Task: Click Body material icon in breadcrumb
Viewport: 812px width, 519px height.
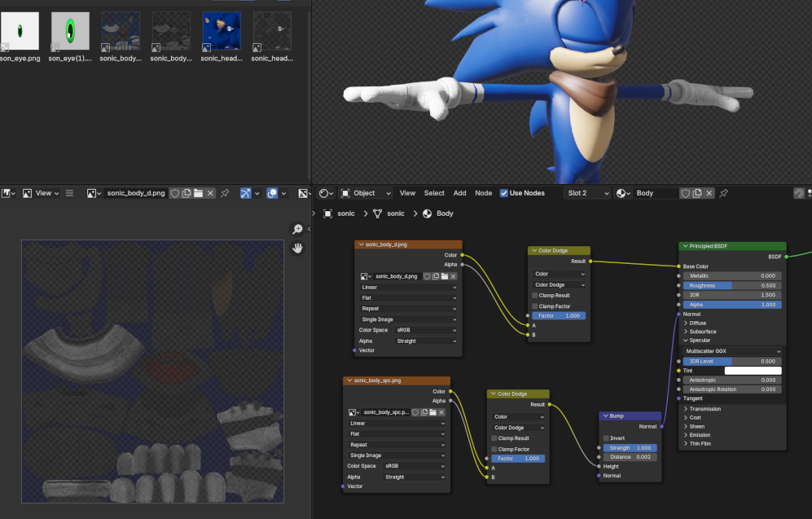Action: pos(428,213)
